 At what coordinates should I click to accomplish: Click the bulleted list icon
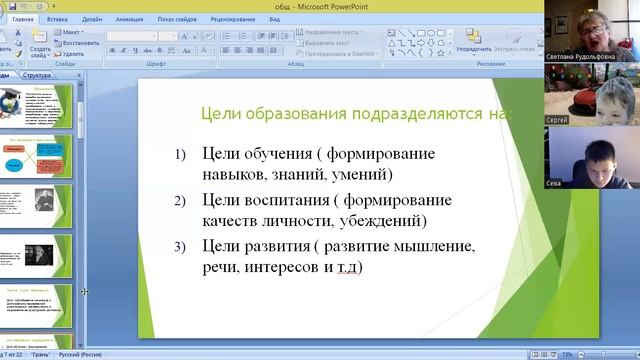coord(227,36)
